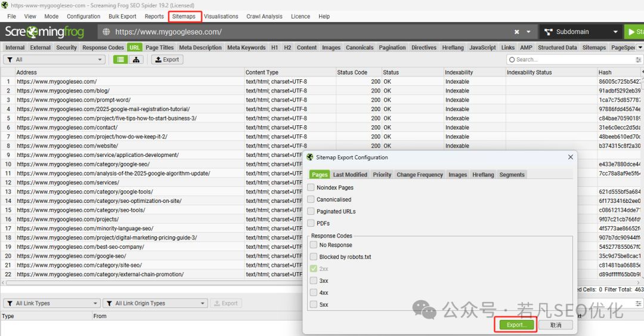
Task: Expand All Link Types dropdown
Action: coord(51,303)
